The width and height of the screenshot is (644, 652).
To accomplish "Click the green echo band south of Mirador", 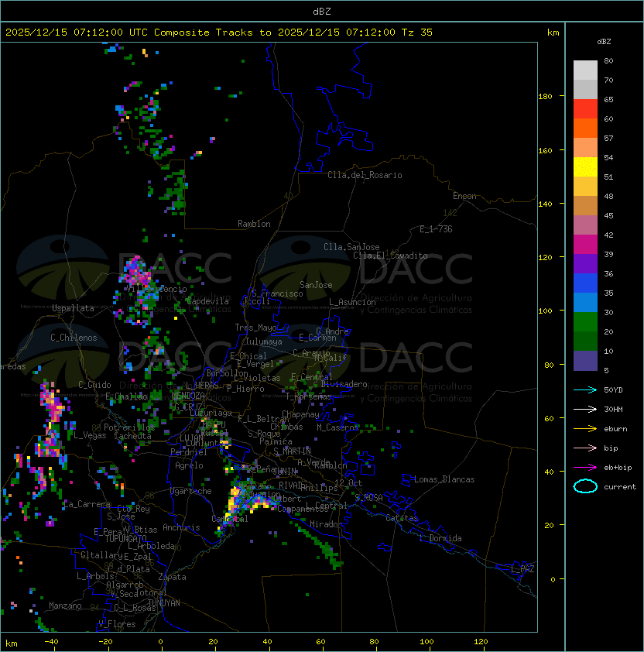I will click(320, 546).
